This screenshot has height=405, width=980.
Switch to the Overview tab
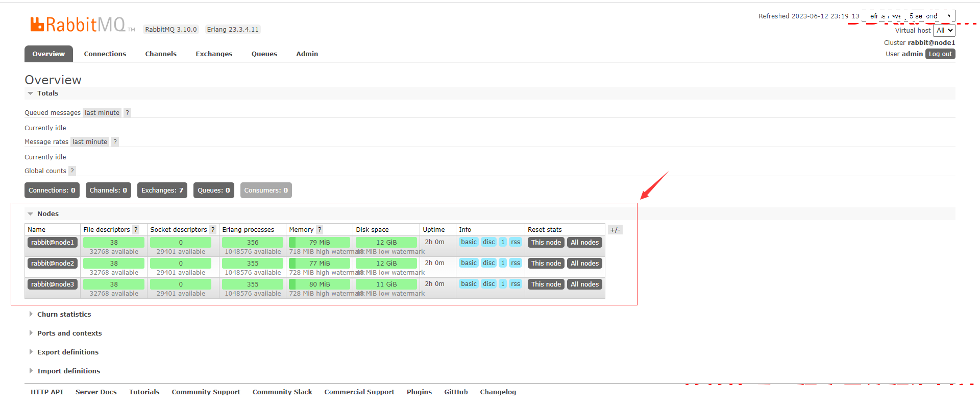(x=48, y=54)
